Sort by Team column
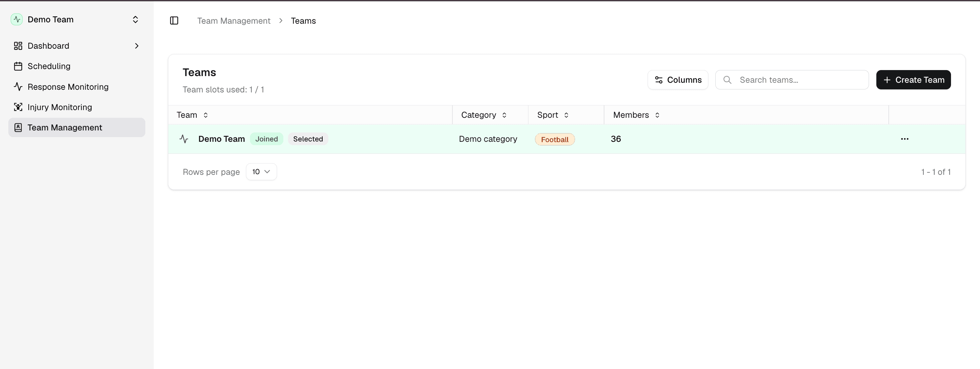The height and width of the screenshot is (369, 980). pos(192,115)
